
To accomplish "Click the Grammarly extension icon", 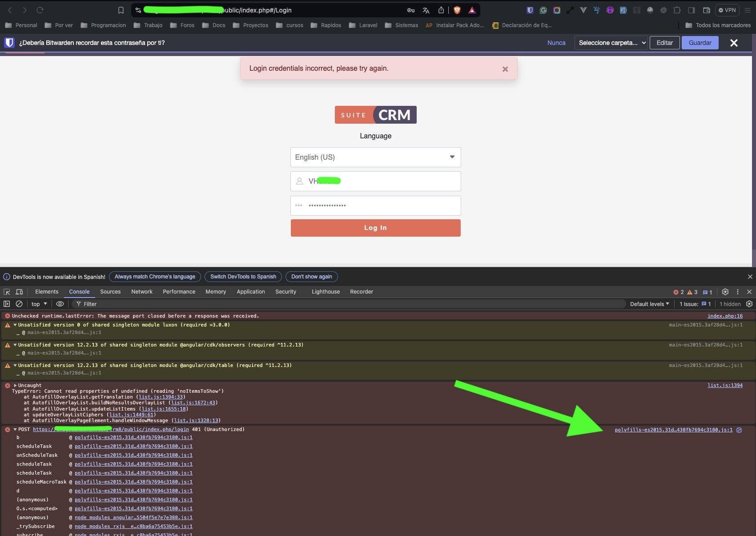I will pyautogui.click(x=543, y=10).
